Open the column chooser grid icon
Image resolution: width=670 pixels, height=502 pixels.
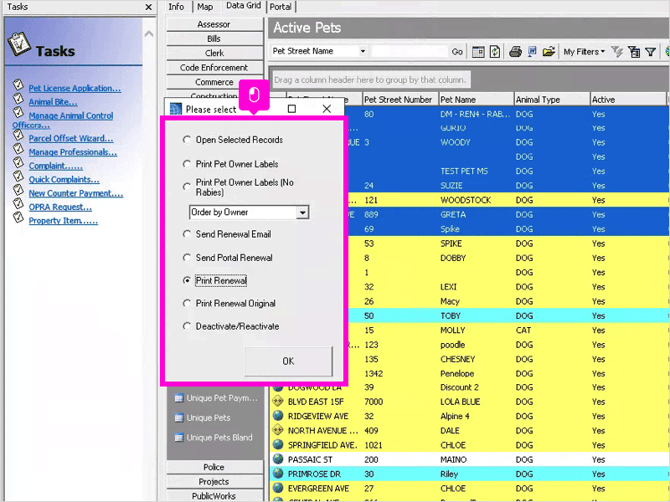[x=478, y=52]
